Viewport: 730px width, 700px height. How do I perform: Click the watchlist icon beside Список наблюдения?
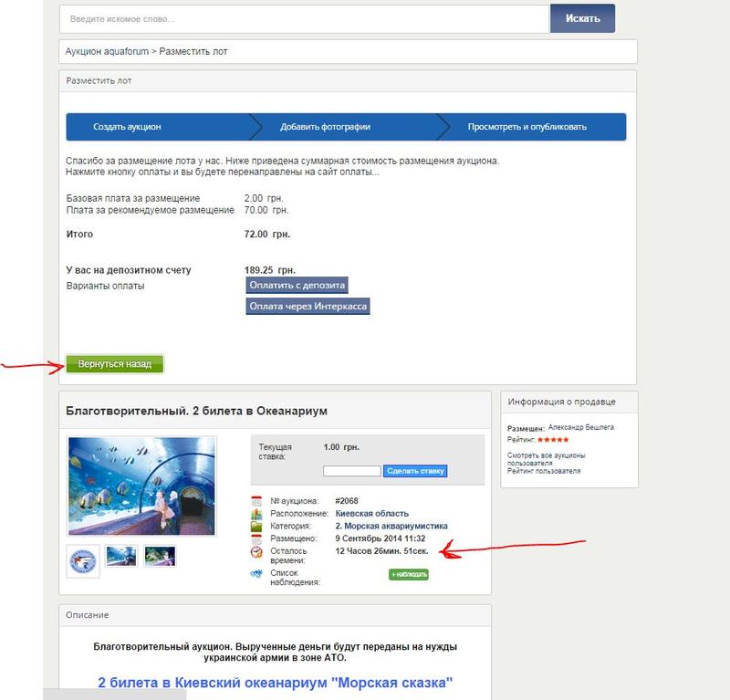[255, 574]
